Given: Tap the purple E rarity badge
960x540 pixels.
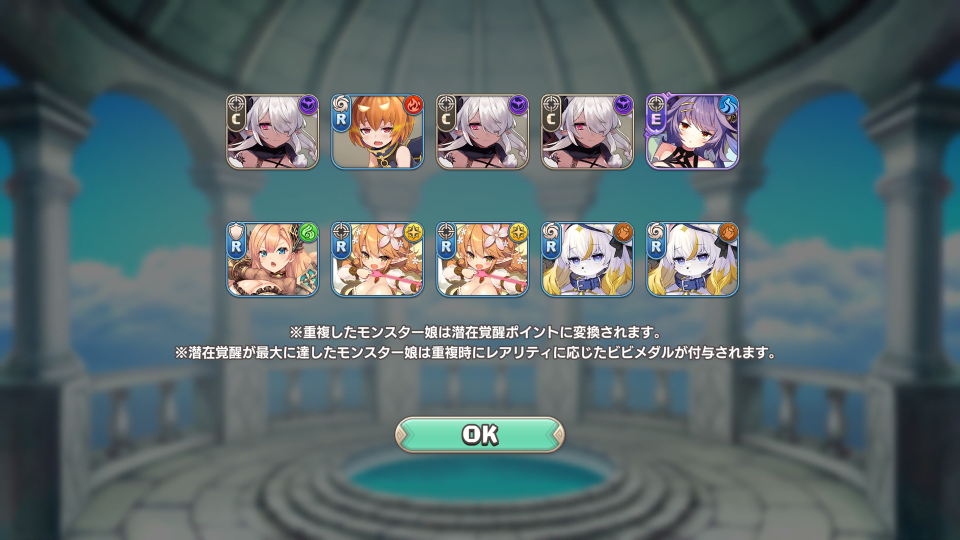Looking at the screenshot, I should 656,118.
